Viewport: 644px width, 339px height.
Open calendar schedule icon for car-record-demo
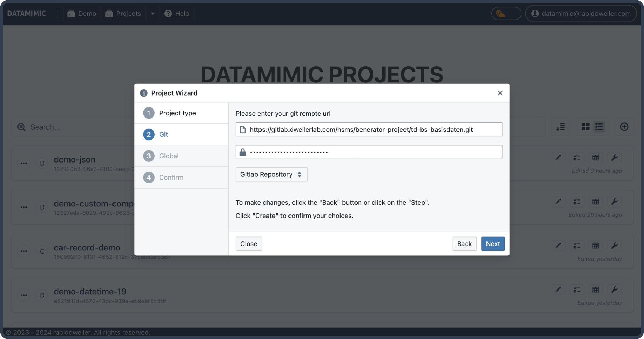[x=595, y=246]
